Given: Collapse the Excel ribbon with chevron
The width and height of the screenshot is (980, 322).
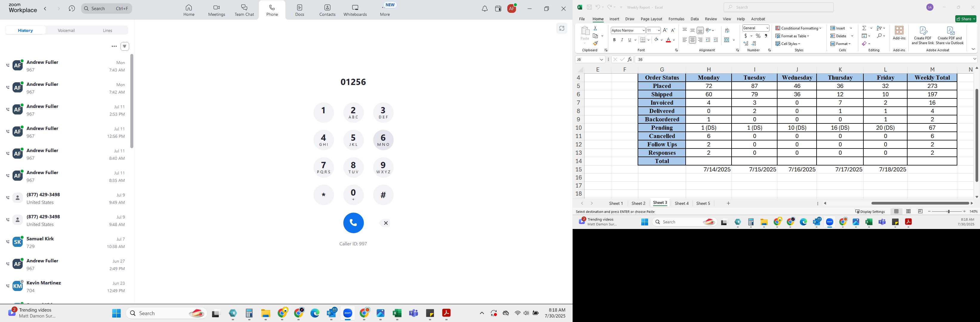Looking at the screenshot, I should 973,49.
